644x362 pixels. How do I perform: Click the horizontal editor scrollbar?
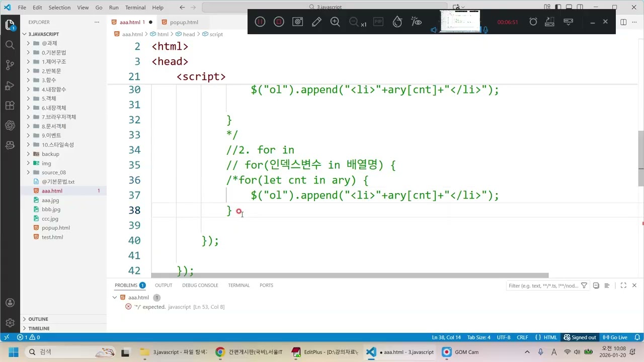[350, 276]
